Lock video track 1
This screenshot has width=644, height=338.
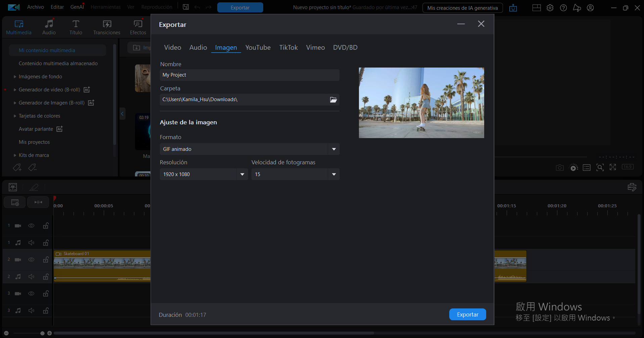[x=46, y=225]
